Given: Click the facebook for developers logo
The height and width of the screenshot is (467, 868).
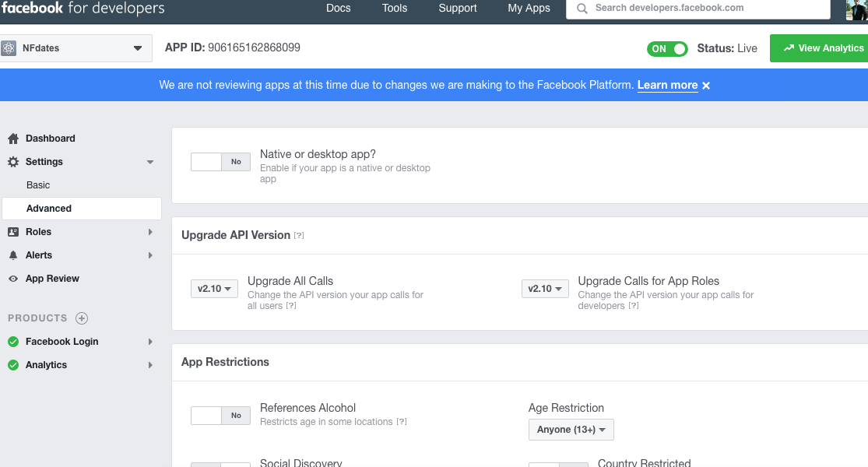Looking at the screenshot, I should 83,8.
